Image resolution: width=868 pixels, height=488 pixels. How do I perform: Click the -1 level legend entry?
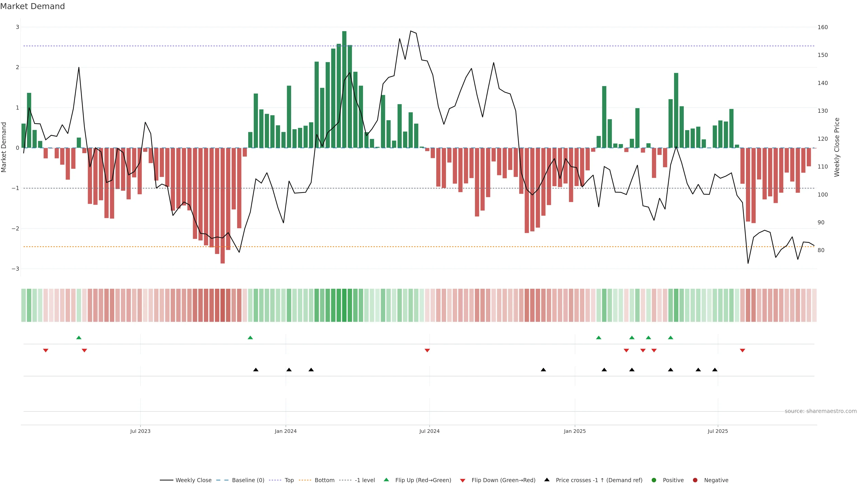pos(365,480)
